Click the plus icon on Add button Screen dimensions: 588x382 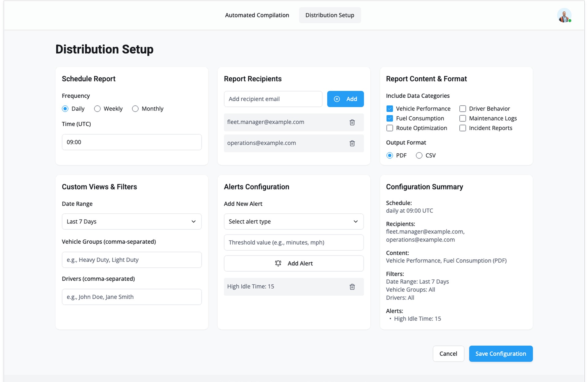[337, 99]
